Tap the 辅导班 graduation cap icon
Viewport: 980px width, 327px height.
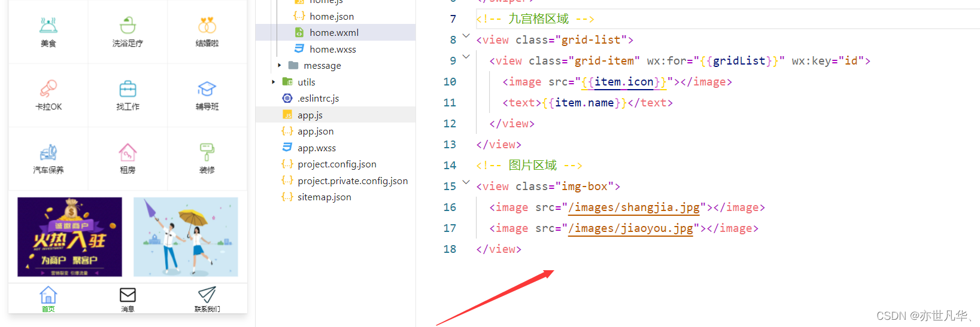(x=207, y=88)
